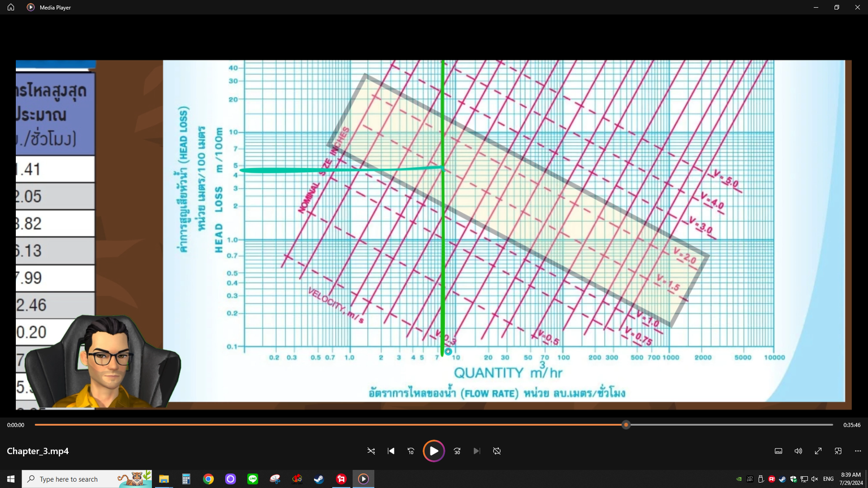Toggle ENG input language indicator
Image resolution: width=868 pixels, height=488 pixels.
828,479
